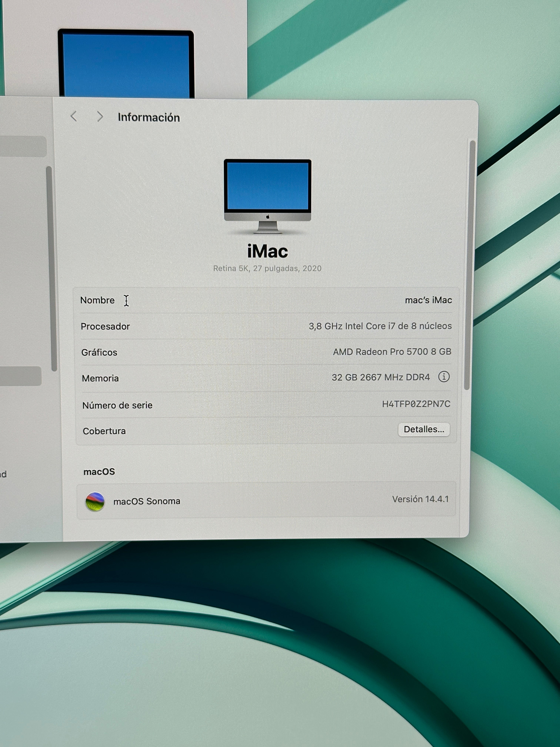Click the macOS Sonoma icon

(x=95, y=502)
